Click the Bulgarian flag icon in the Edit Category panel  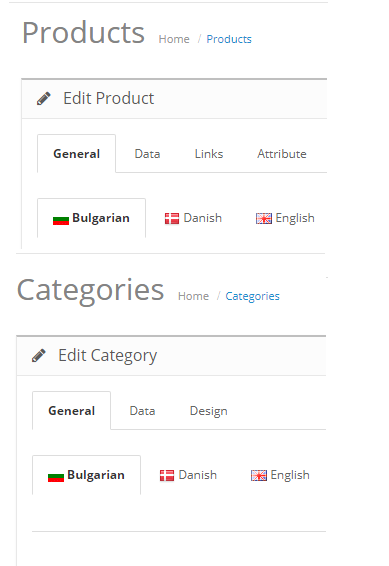[x=56, y=477]
